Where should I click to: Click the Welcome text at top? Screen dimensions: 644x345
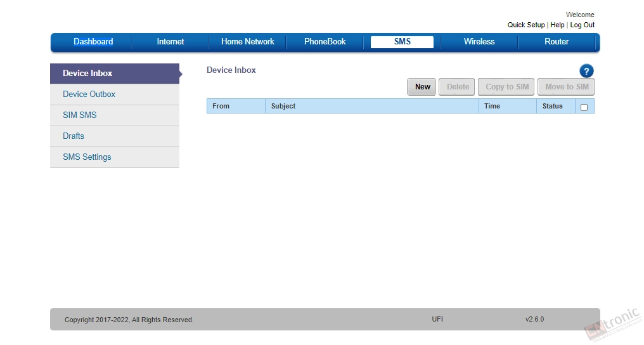click(x=580, y=15)
